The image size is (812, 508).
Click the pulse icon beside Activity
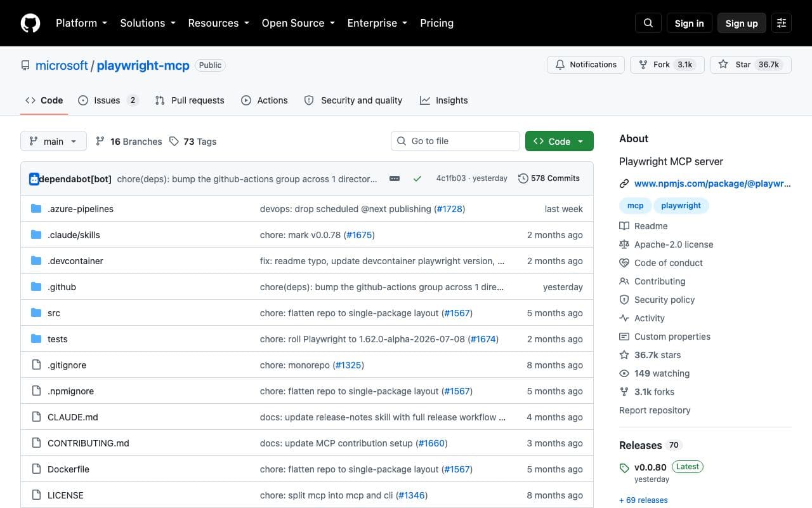624,318
